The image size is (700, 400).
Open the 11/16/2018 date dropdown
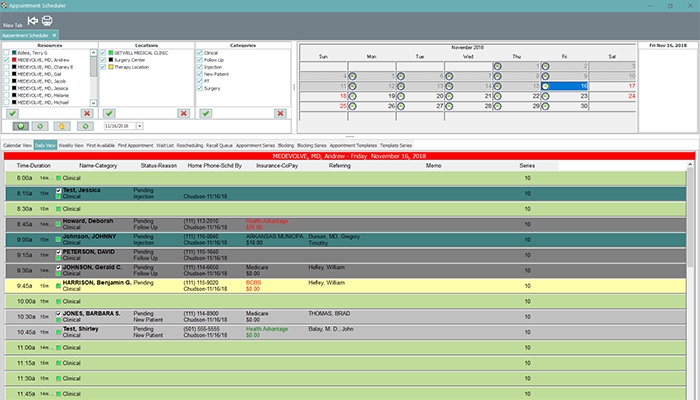point(137,127)
